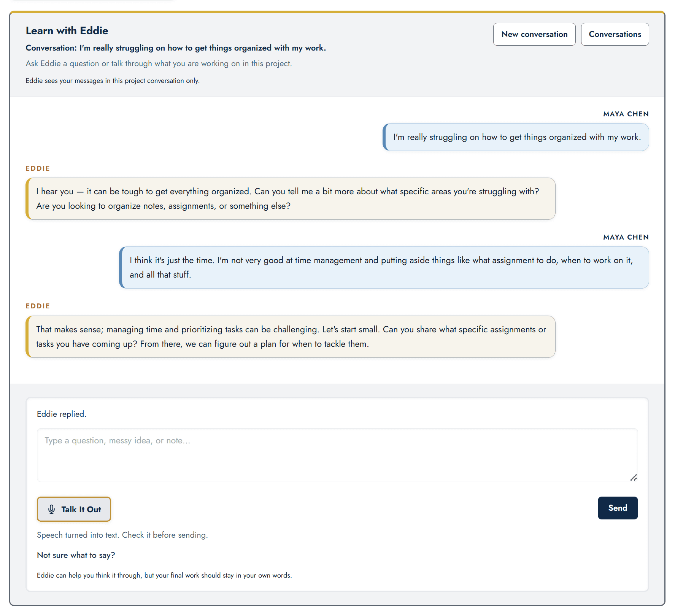Click 'Not sure what to say?' text
Viewport: 675px width, 616px height.
[x=76, y=555]
